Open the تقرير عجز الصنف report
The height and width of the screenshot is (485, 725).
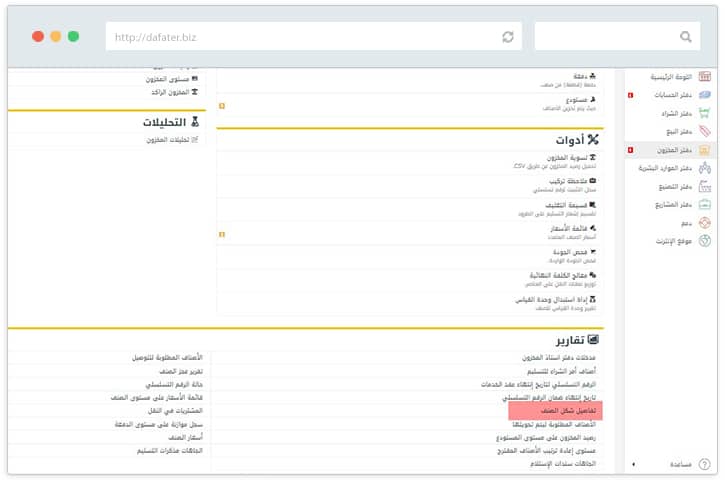[181, 371]
